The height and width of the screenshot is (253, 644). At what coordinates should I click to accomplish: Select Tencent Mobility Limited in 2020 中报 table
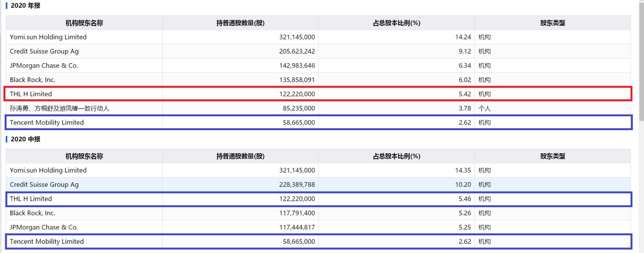[x=47, y=241]
